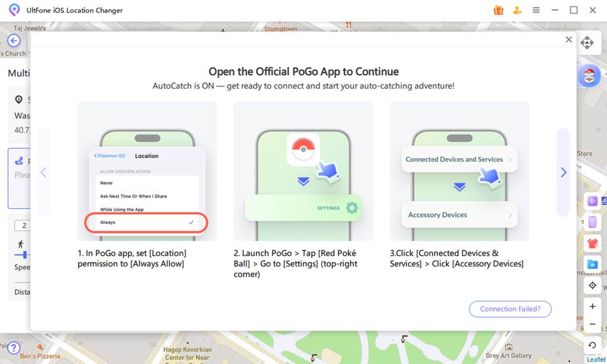This screenshot has width=607, height=364.
Task: Click the Stumptown map label
Action: (281, 29)
